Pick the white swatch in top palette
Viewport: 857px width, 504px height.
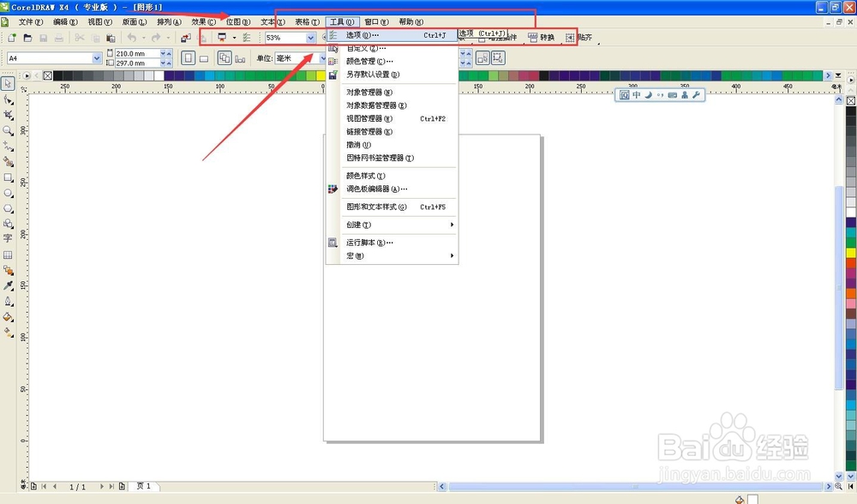(159, 75)
